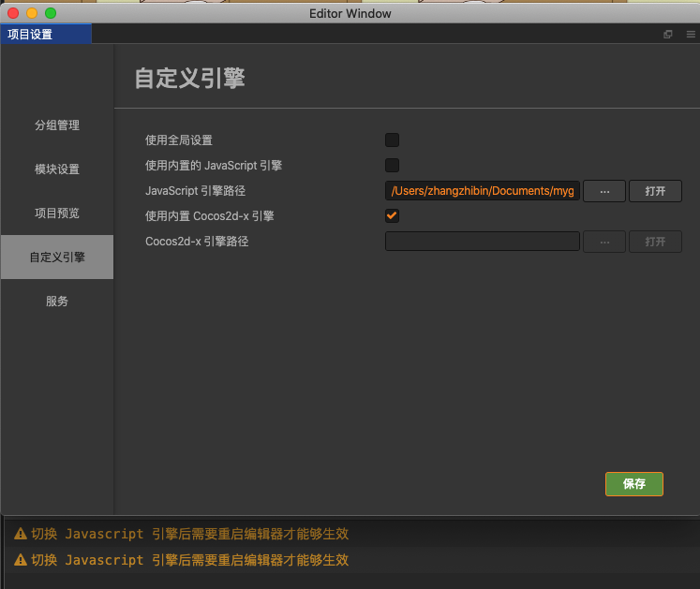Click the first console warning message text
Viewport: 700px width, 589px height.
click(x=190, y=534)
